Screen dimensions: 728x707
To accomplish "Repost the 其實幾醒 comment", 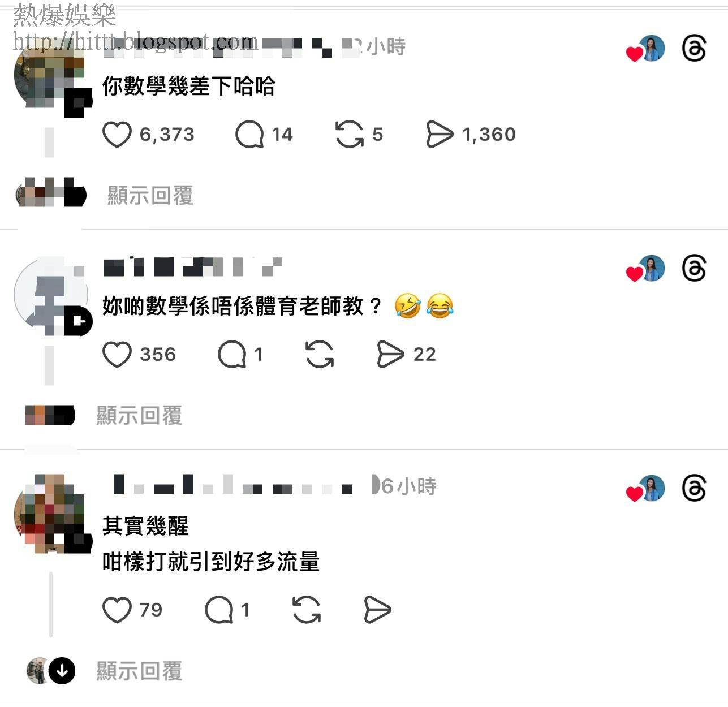I will coord(307,610).
